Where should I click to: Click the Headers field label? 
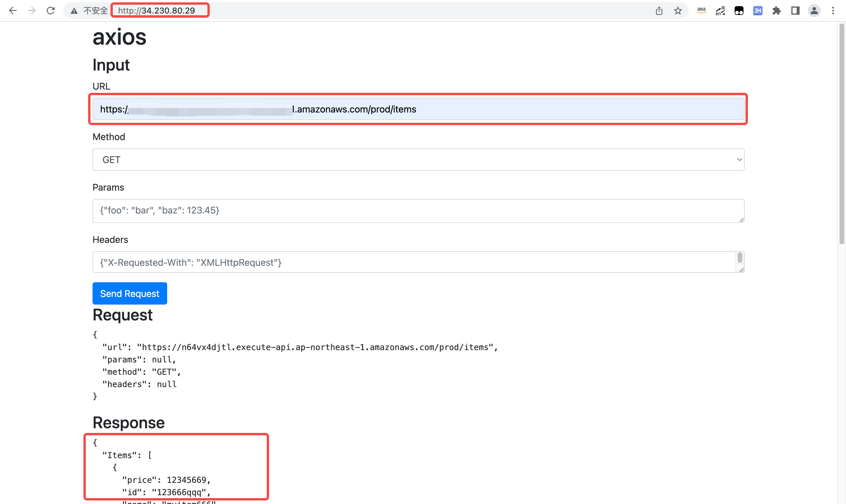click(110, 240)
